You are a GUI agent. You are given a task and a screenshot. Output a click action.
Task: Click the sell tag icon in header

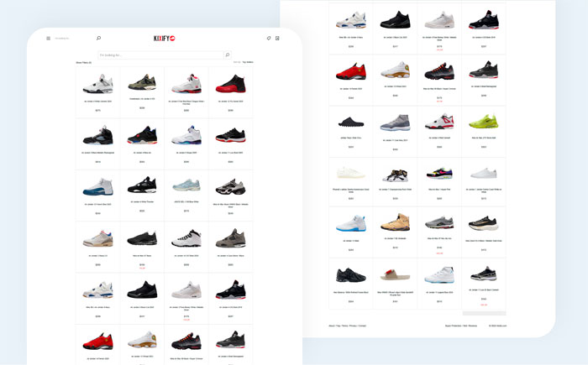[x=268, y=38]
